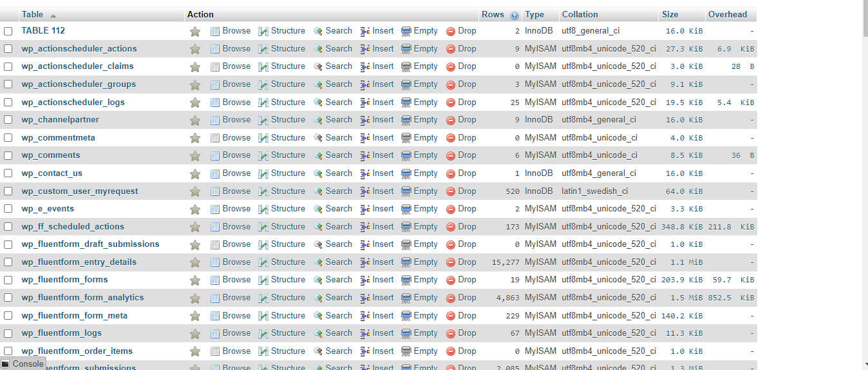The height and width of the screenshot is (370, 868).
Task: Open wp_fluentform_entry_details table link
Action: pos(79,262)
